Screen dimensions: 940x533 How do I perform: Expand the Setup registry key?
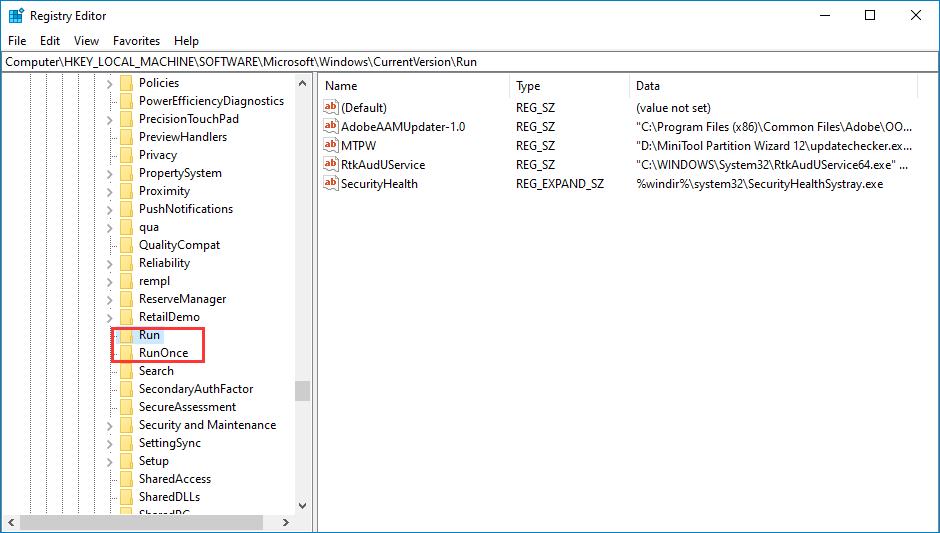coord(110,461)
